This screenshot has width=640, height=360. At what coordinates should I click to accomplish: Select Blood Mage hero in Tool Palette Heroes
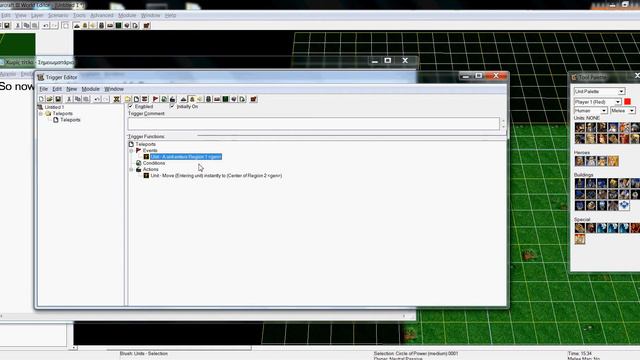point(613,161)
